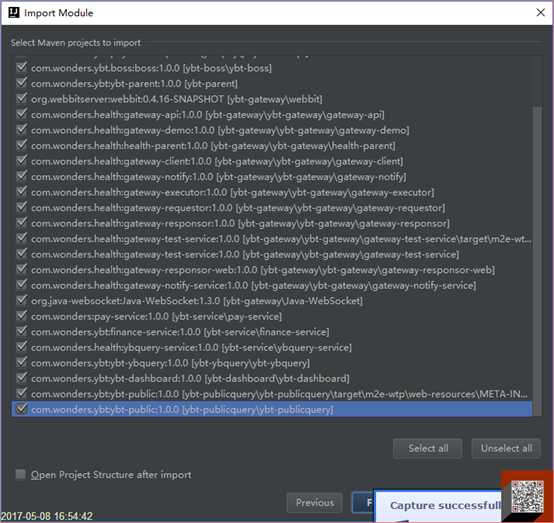
Task: Select row text ybt-public ending in web-resources\META-IN...
Action: (279, 394)
